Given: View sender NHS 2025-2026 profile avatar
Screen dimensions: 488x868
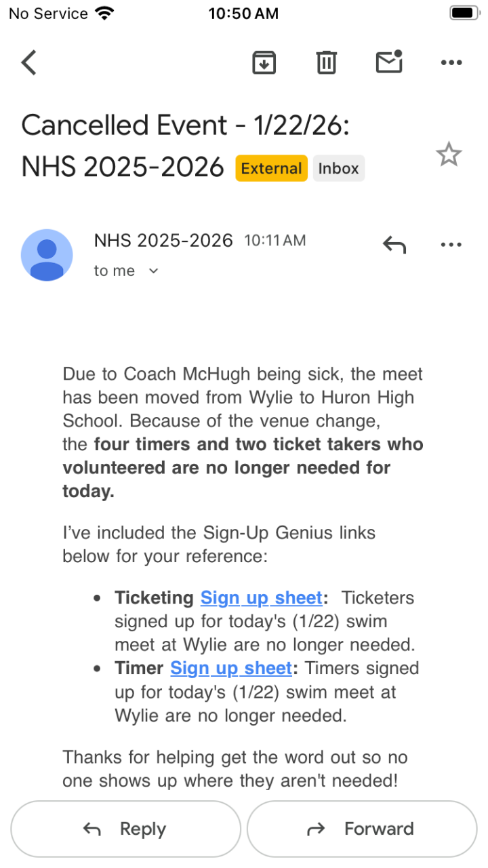Looking at the screenshot, I should 47,255.
